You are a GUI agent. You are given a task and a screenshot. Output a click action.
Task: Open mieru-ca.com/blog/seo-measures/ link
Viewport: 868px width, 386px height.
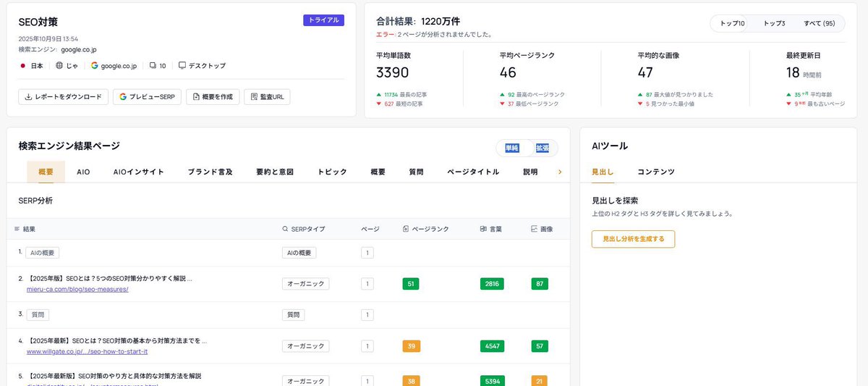77,289
